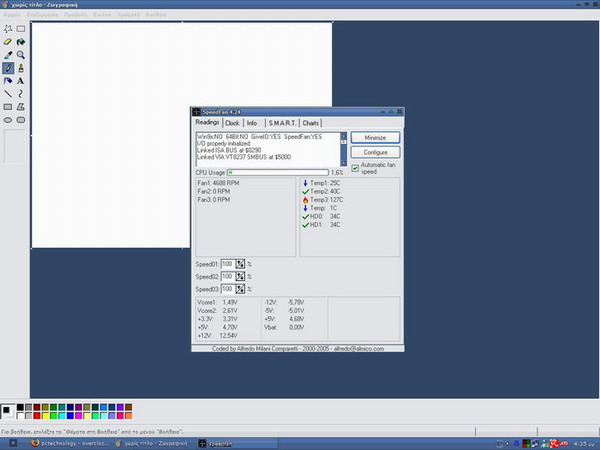Choose the Curve tool in Paint
The width and height of the screenshot is (600, 450).
tap(21, 94)
